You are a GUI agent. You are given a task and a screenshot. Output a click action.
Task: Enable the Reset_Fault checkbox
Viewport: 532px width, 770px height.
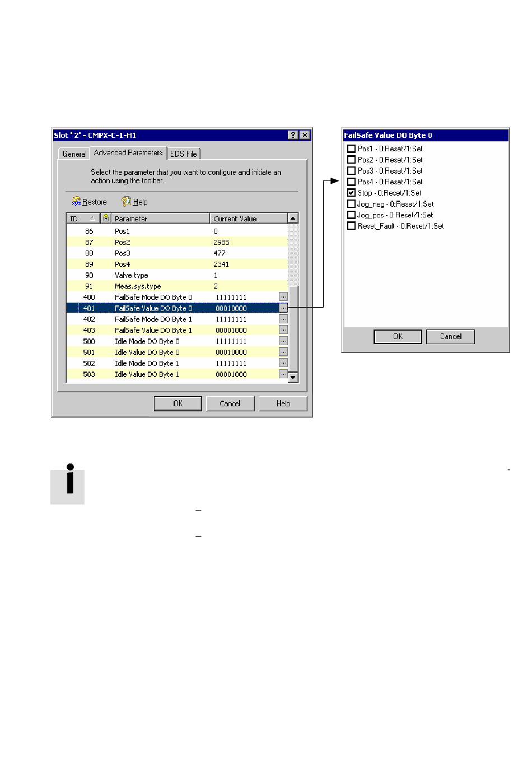click(352, 226)
